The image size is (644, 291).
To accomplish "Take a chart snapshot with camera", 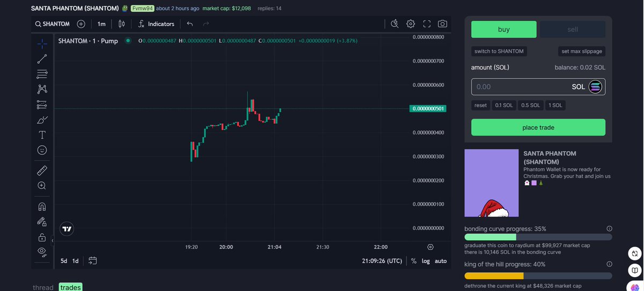I will [443, 24].
